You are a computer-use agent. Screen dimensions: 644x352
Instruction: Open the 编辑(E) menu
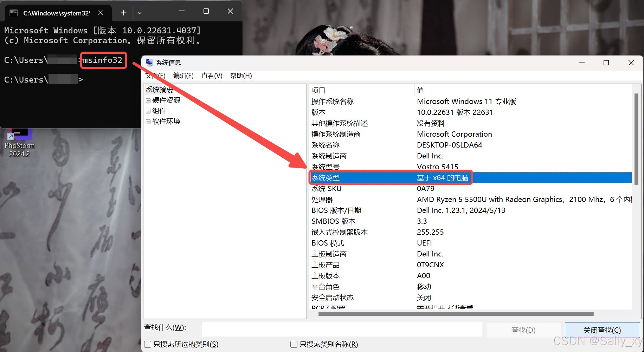pos(183,76)
